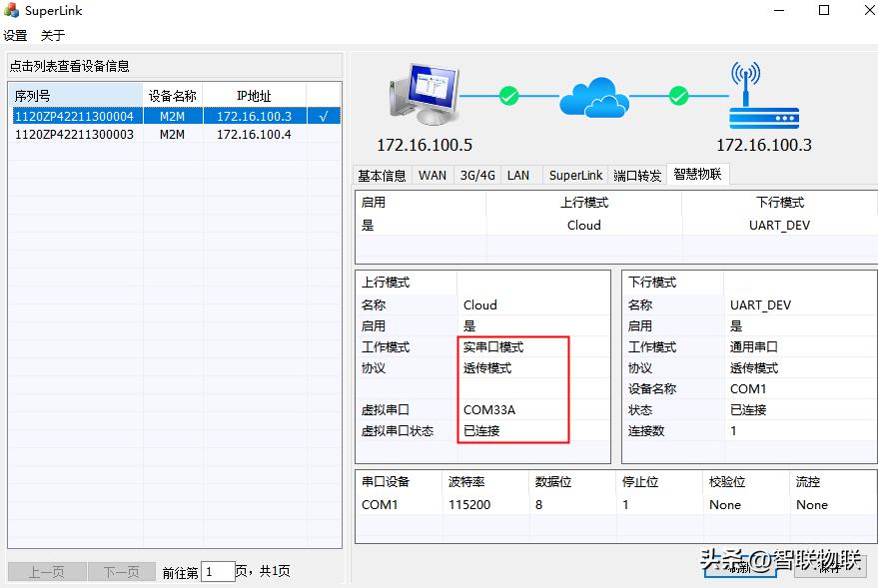Screen dimensions: 878x588
Task: Click the SuperLink logo in the title bar
Action: coord(13,10)
